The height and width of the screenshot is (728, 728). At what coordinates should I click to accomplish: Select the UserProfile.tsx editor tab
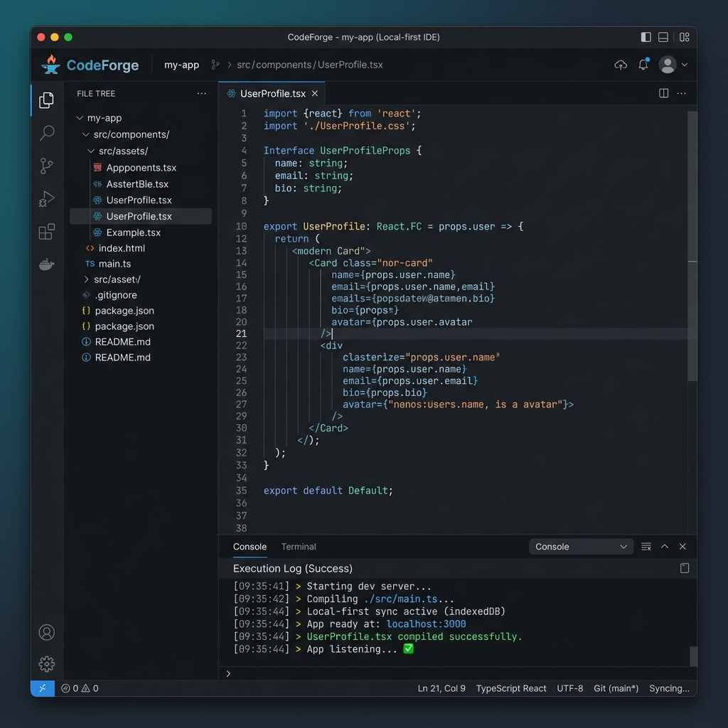[272, 94]
